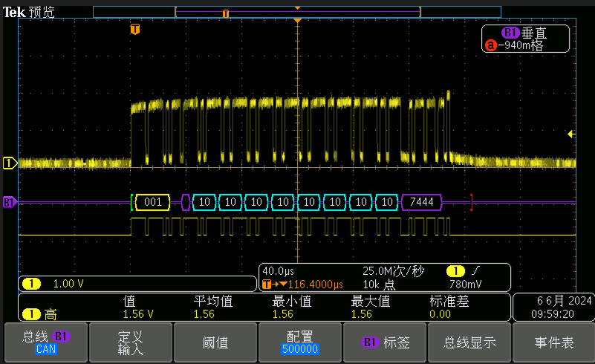Click the B1 垂直 position readout box
This screenshot has width=595, height=364.
pyautogui.click(x=526, y=39)
